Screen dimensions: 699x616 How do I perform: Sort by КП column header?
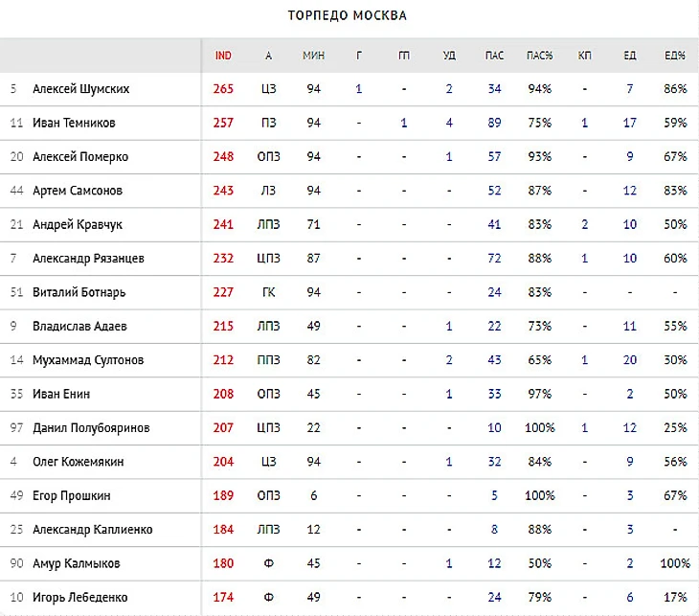585,56
